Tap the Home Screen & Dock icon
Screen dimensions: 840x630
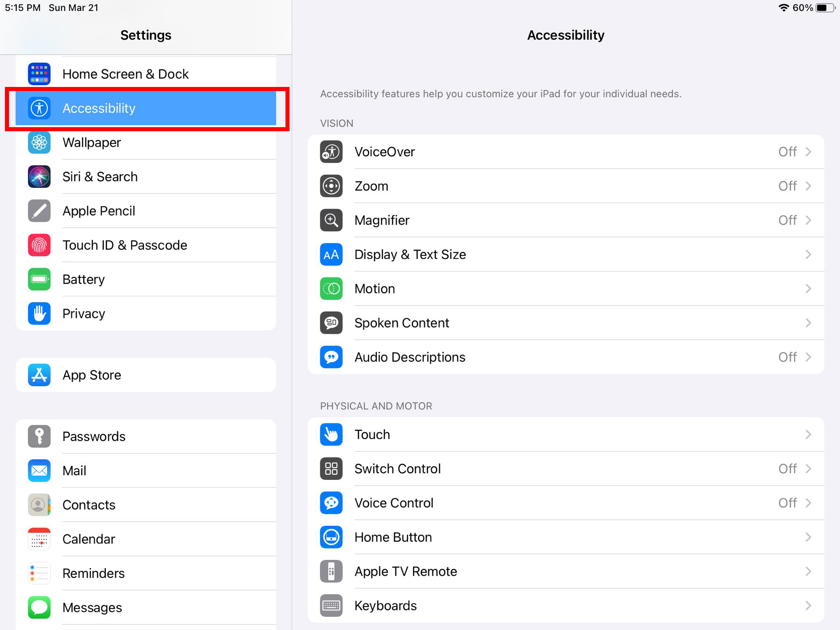coord(39,74)
